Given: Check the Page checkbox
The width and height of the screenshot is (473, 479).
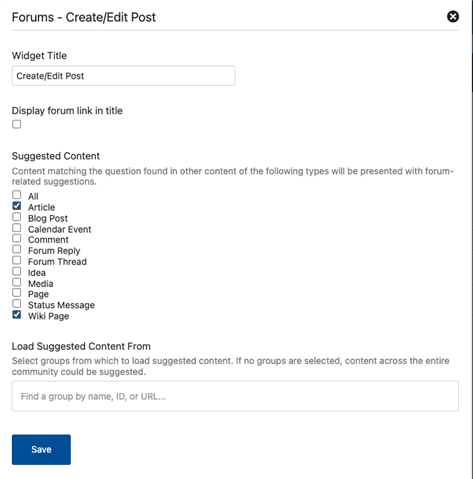Looking at the screenshot, I should pyautogui.click(x=17, y=293).
